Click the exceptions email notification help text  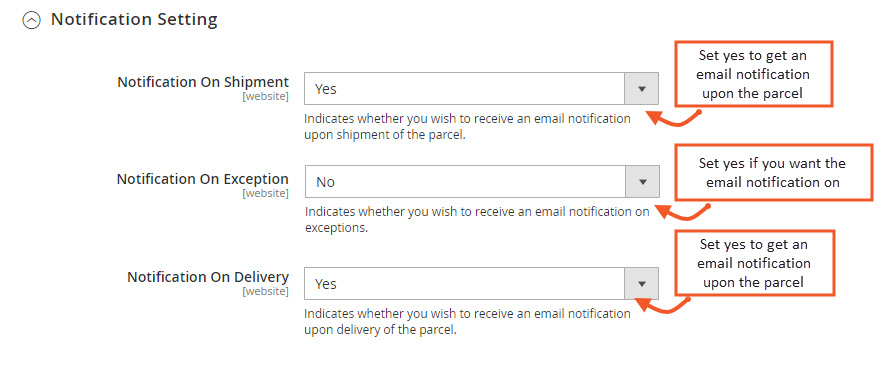click(477, 220)
